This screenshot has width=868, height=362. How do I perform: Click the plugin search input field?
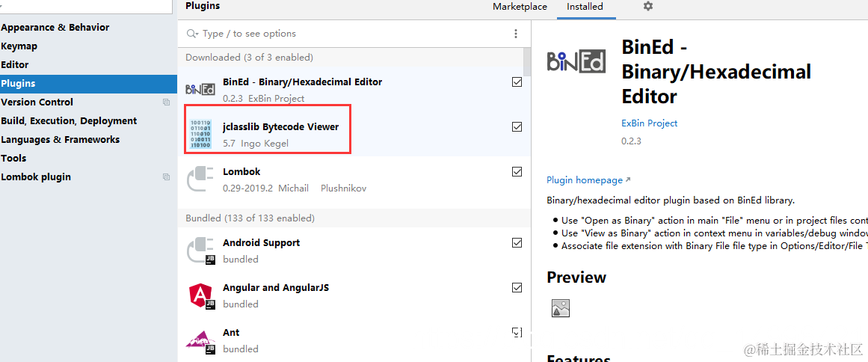[x=354, y=34]
